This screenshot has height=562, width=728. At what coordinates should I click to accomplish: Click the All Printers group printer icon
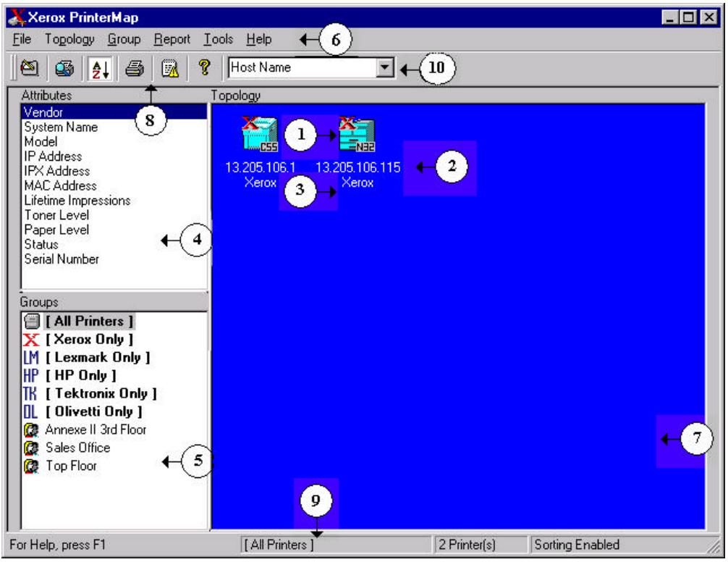[32, 322]
